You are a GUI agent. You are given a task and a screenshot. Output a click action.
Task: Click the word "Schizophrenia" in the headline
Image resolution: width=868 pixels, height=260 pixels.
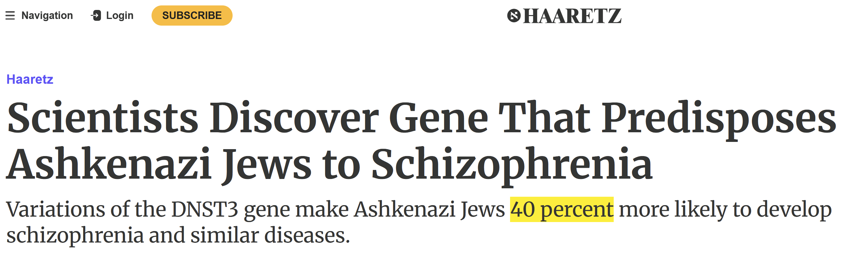pos(512,165)
